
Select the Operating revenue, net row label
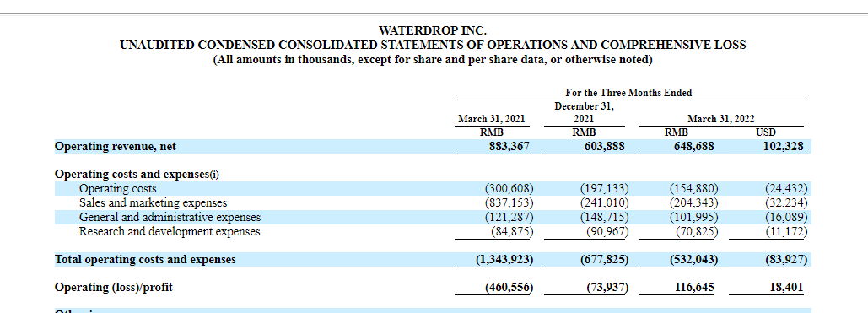click(116, 147)
